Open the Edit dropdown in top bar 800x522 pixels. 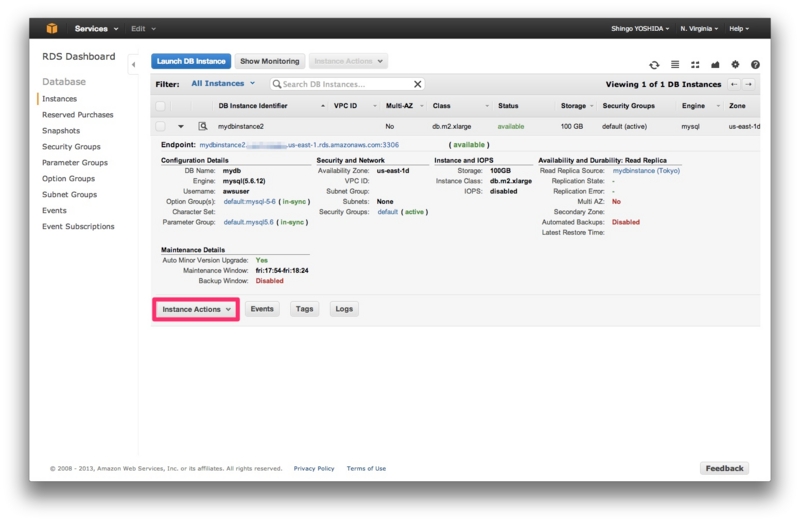(143, 29)
